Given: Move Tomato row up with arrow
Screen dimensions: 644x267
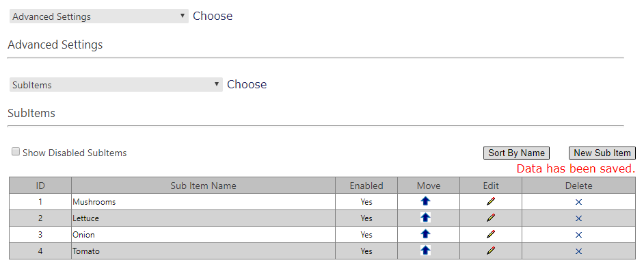Looking at the screenshot, I should pos(425,250).
